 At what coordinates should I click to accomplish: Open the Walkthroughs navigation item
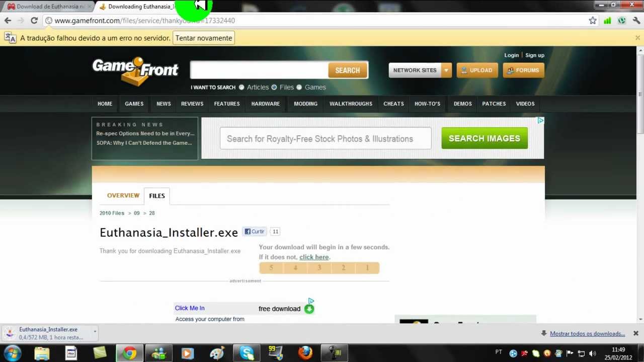coord(351,104)
